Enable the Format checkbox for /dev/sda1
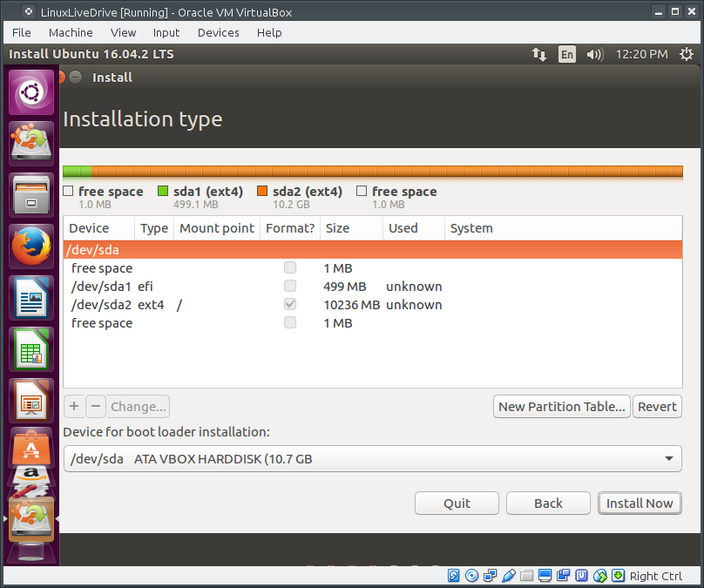Image resolution: width=704 pixels, height=588 pixels. 289,286
